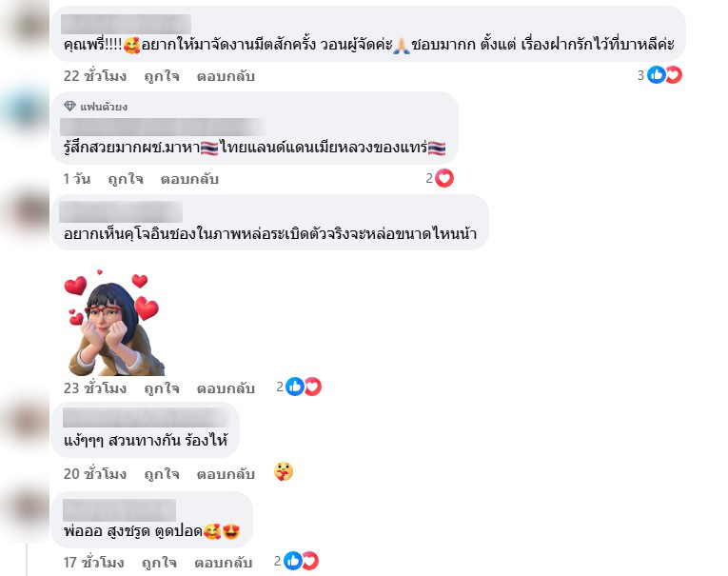The image size is (728, 576).
Task: Click like reaction icon on the 17-hour comment
Action: (x=292, y=561)
